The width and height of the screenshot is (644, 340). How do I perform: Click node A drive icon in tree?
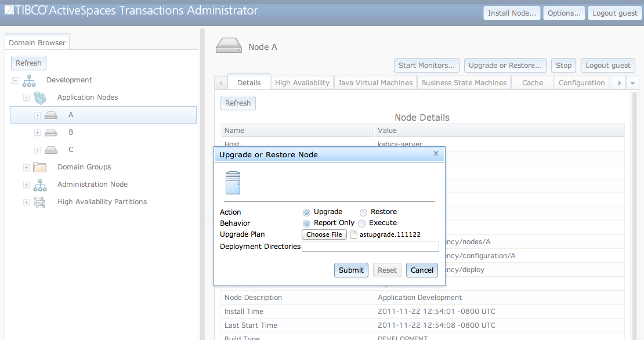point(51,115)
